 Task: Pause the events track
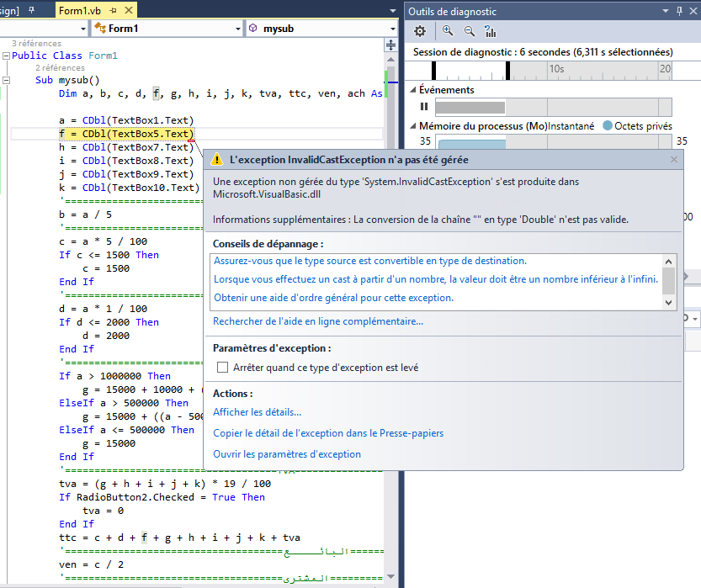point(424,107)
